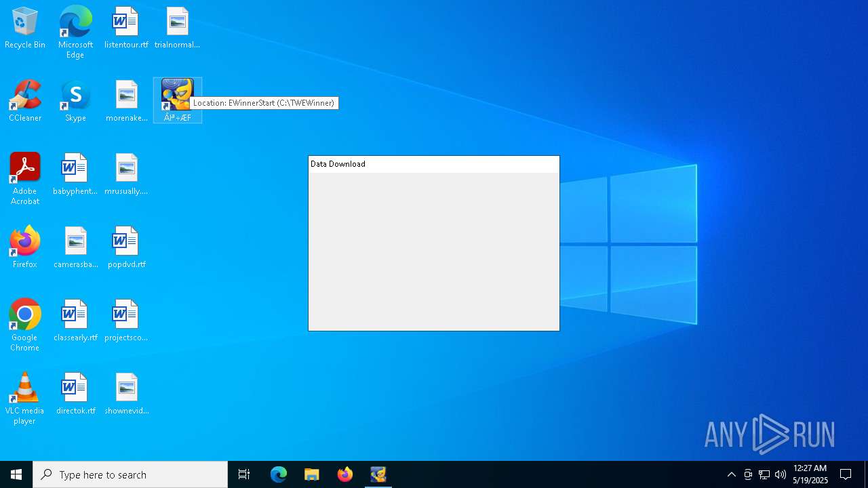
Task: Open Firefox desktop shortcut
Action: click(25, 247)
